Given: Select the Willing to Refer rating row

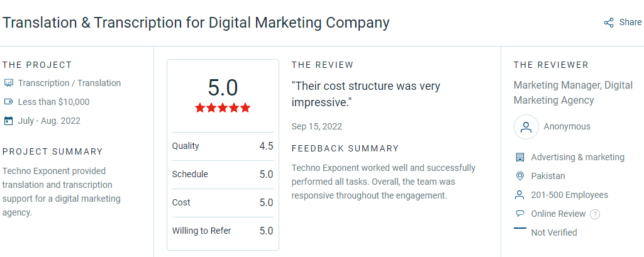Looking at the screenshot, I should (223, 231).
